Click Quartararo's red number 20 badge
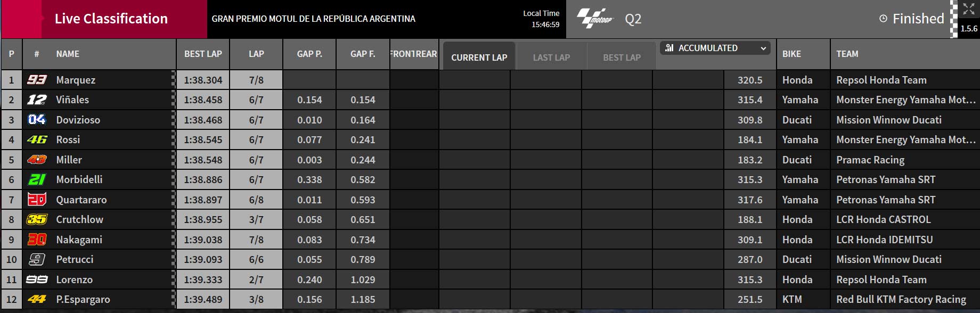Viewport: 980px width, 313px height. point(37,200)
